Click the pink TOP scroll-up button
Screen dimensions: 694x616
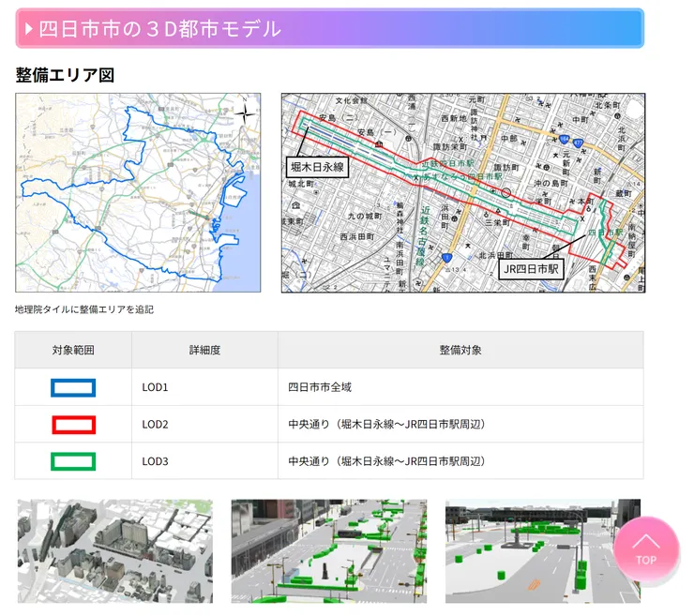coord(646,550)
